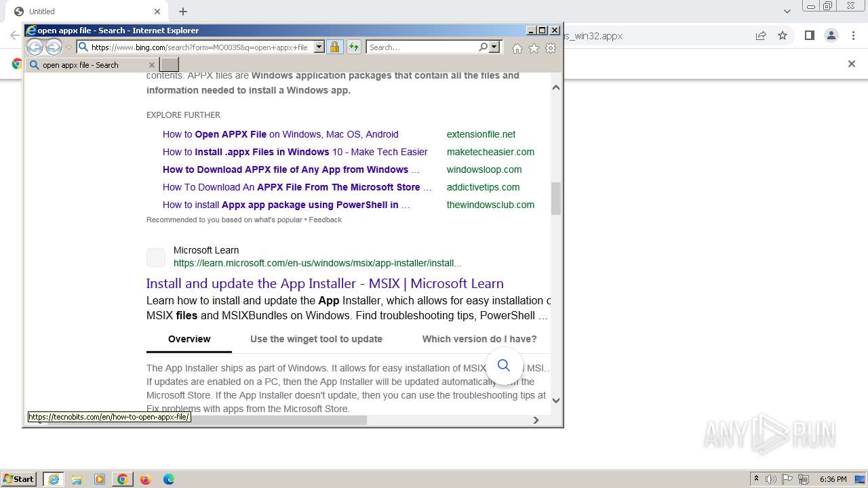This screenshot has width=868, height=488.
Task: Toggle the Chrome side panel
Action: coord(809,36)
